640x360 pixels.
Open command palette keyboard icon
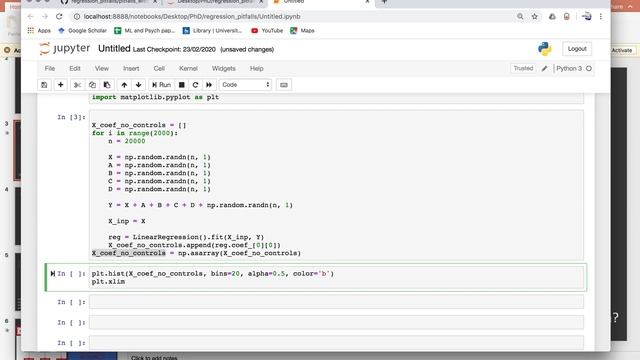(284, 85)
